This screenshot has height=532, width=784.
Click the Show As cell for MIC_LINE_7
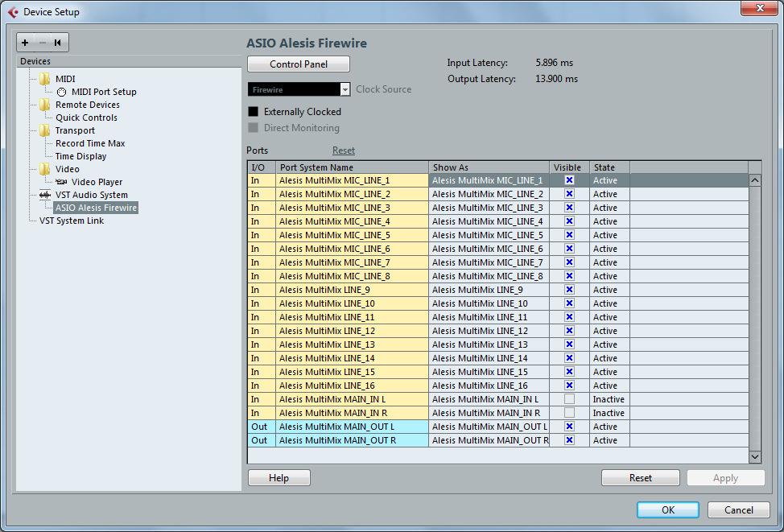click(489, 262)
